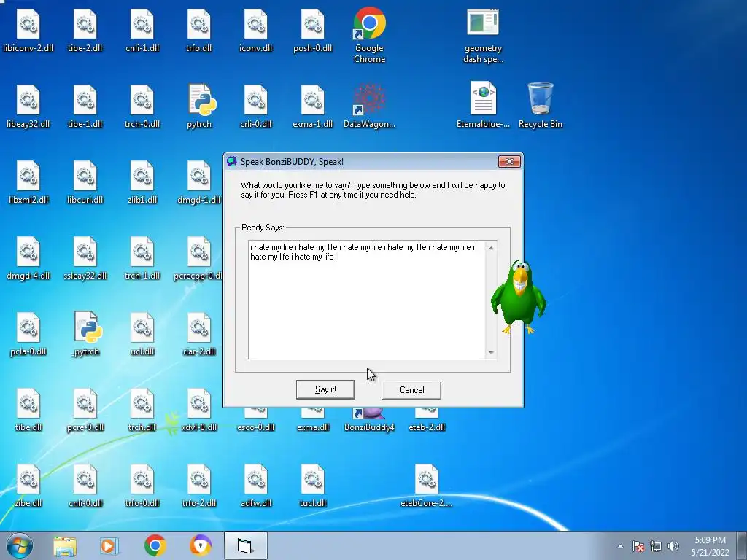The height and width of the screenshot is (560, 747).
Task: Open the network tray icon
Action: (x=656, y=546)
